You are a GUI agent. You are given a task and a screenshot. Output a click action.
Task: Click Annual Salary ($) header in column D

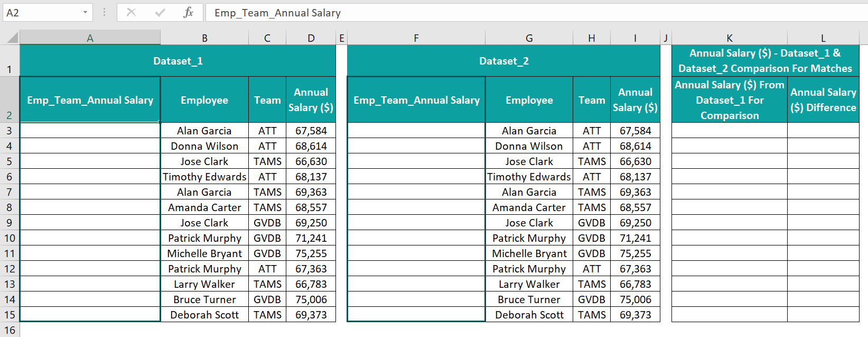(x=311, y=100)
